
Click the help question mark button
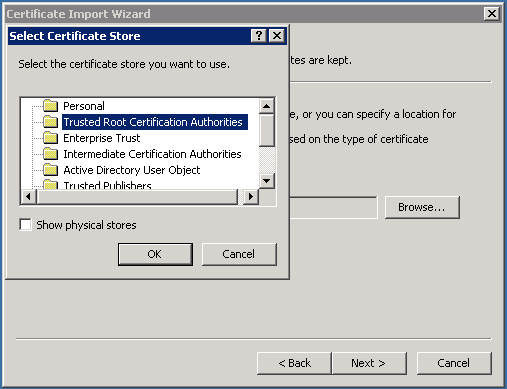tap(259, 35)
